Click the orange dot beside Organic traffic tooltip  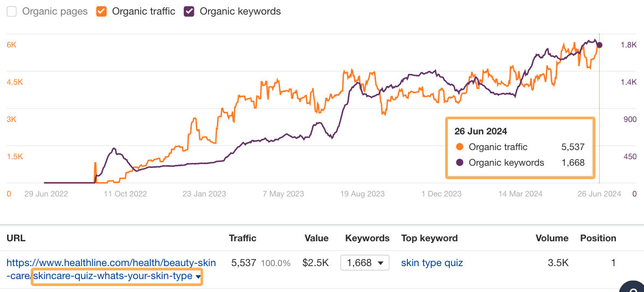460,147
